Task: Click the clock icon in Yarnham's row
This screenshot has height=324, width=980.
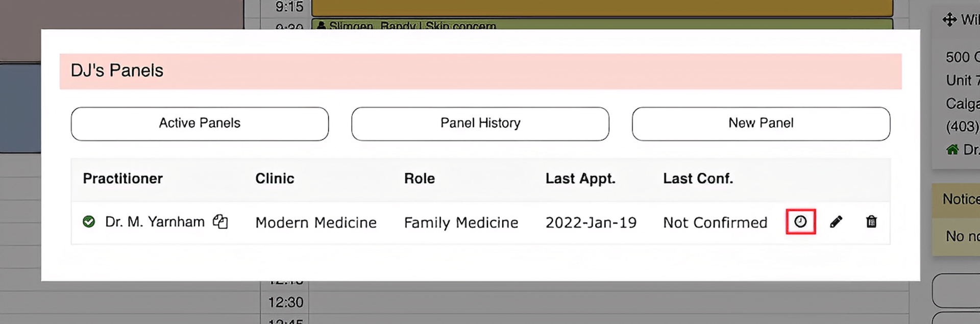Action: [x=800, y=221]
